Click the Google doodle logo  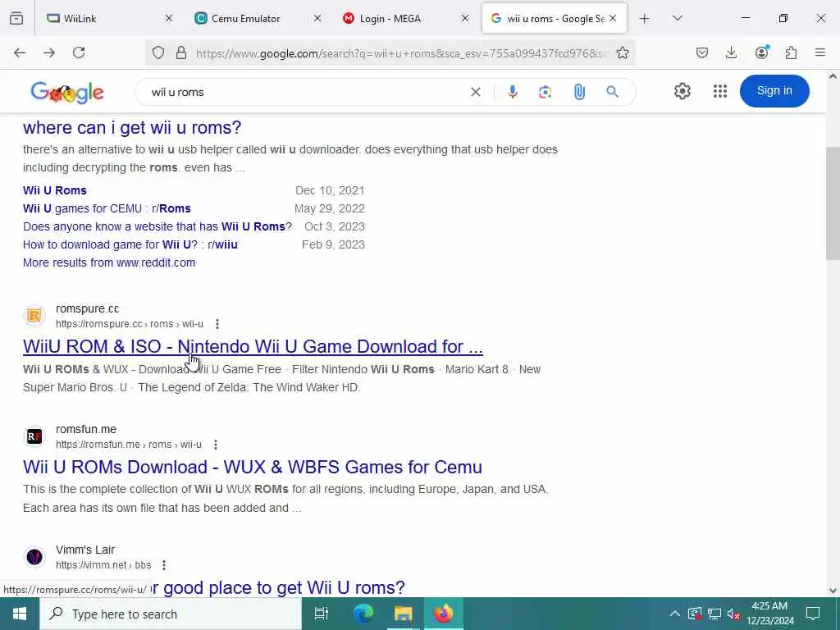click(x=67, y=92)
